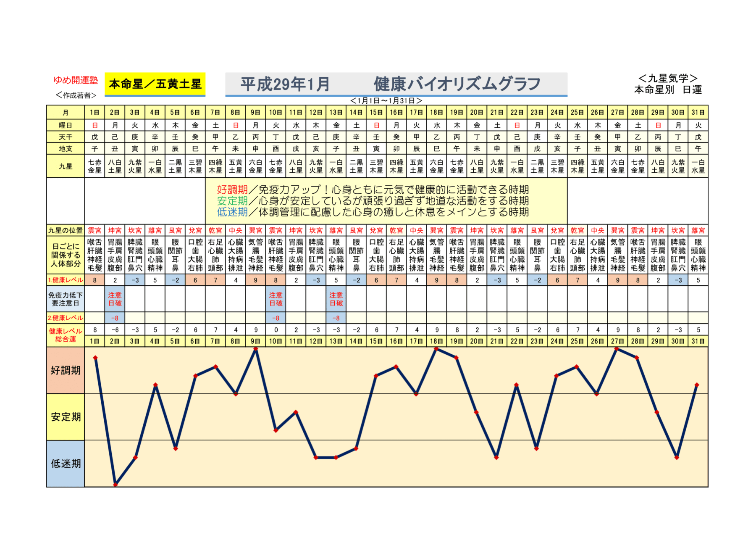This screenshot has height=535, width=756.
Task: Select the 曜日 row header
Action: pos(66,125)
